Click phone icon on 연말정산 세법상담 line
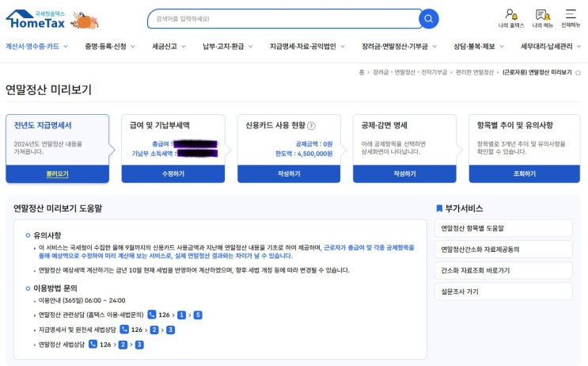 (x=93, y=345)
